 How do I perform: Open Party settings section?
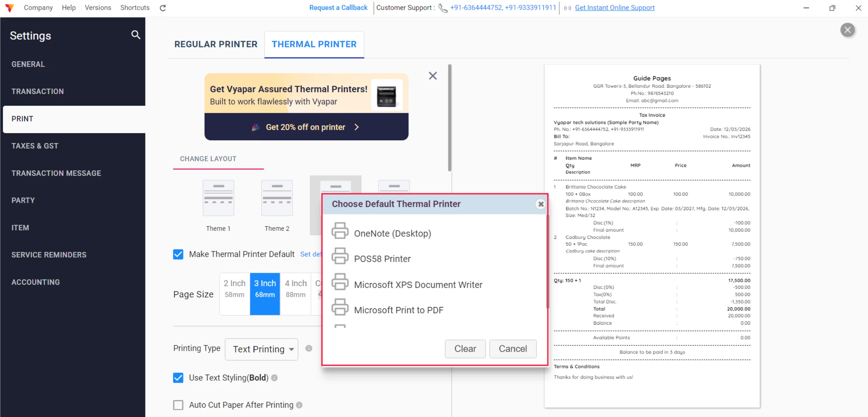click(73, 200)
